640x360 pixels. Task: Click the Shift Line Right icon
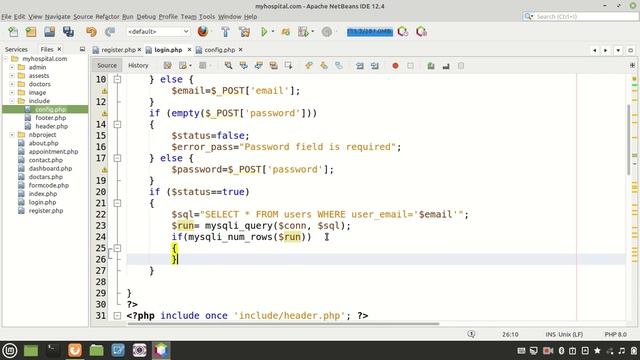click(375, 66)
